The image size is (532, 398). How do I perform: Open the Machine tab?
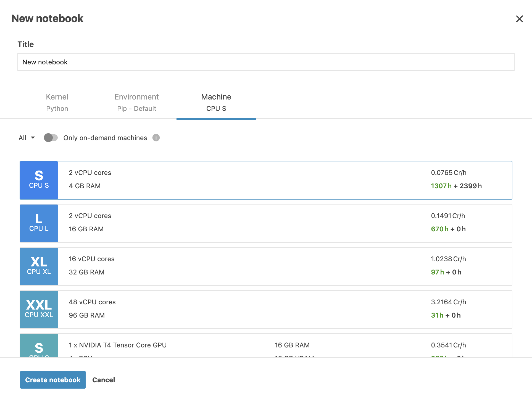[x=216, y=102]
